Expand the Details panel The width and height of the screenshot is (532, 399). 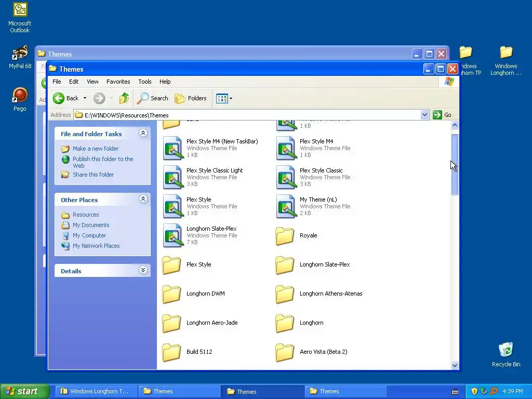143,270
